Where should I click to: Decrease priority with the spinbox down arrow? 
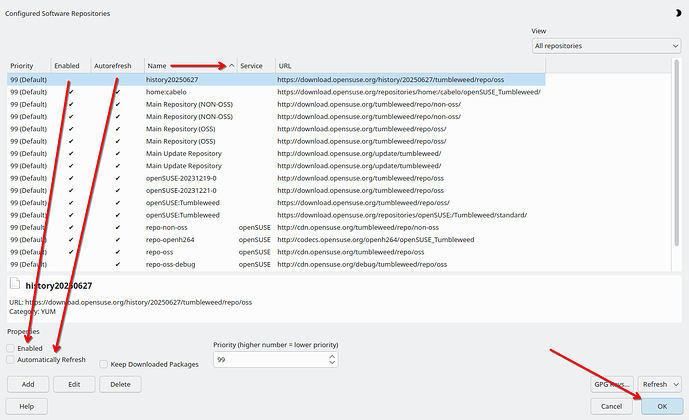click(x=332, y=363)
